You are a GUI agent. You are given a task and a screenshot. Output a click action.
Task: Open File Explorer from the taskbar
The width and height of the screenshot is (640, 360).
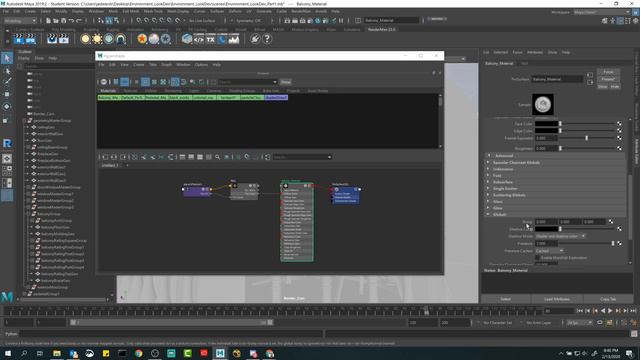click(57, 353)
